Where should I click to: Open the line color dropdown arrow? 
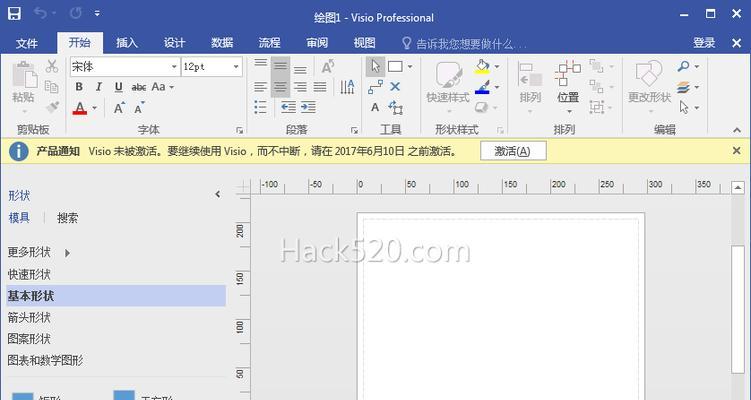(x=497, y=87)
